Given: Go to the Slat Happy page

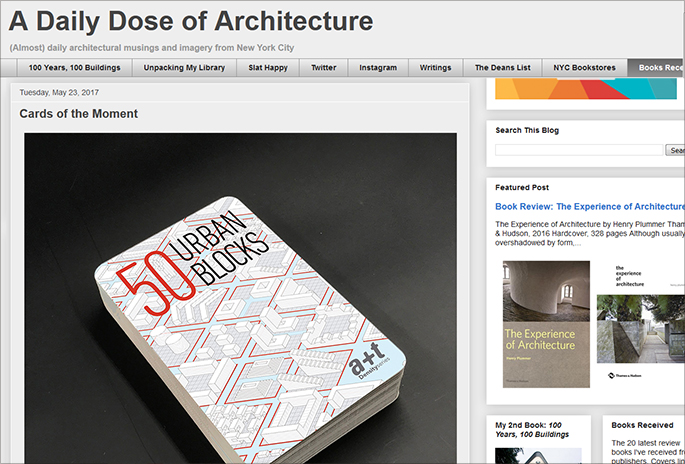Looking at the screenshot, I should (268, 68).
